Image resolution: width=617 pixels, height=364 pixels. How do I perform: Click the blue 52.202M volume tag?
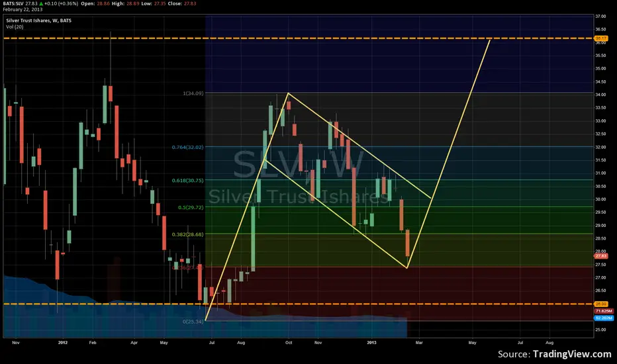coord(604,318)
